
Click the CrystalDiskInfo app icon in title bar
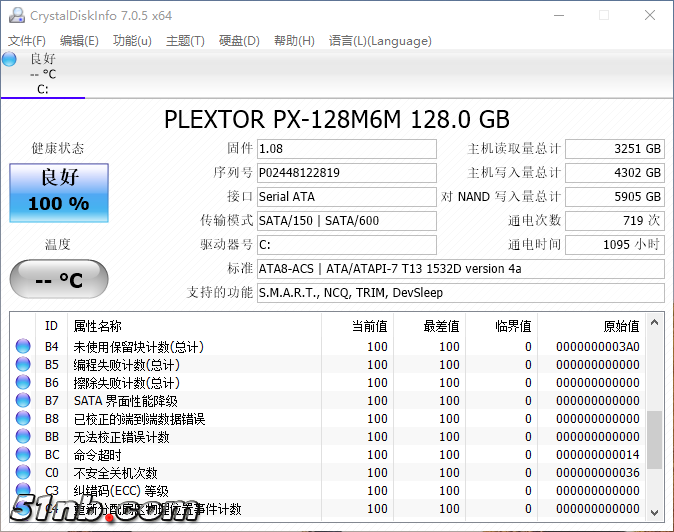click(17, 15)
